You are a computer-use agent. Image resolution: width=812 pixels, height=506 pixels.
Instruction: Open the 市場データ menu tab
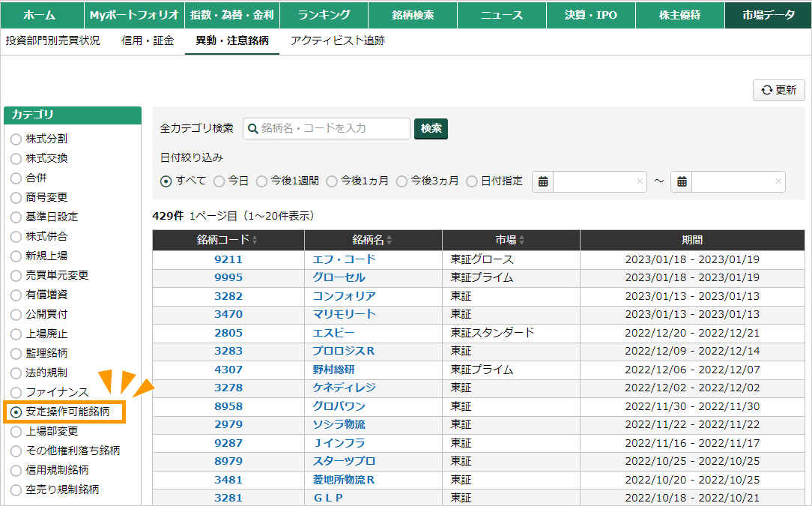[x=768, y=15]
